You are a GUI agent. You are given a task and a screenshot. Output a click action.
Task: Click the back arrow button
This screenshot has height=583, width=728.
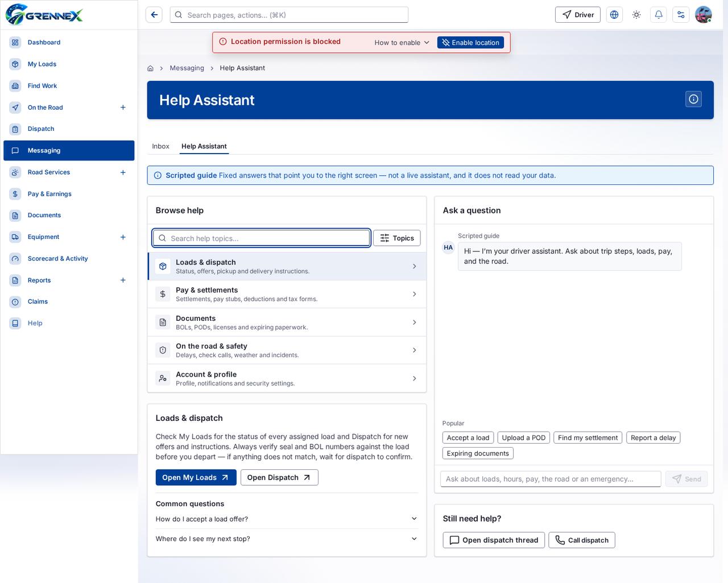[154, 15]
